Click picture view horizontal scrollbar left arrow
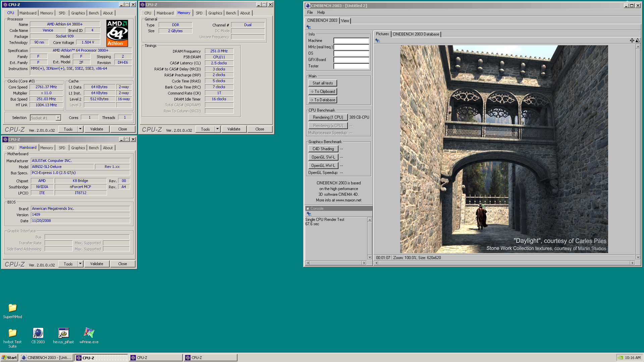 tap(376, 263)
